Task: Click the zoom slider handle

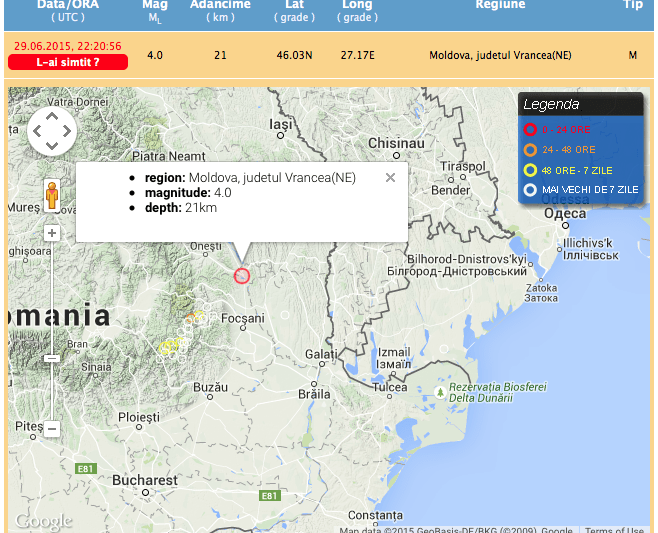Action: click(52, 357)
